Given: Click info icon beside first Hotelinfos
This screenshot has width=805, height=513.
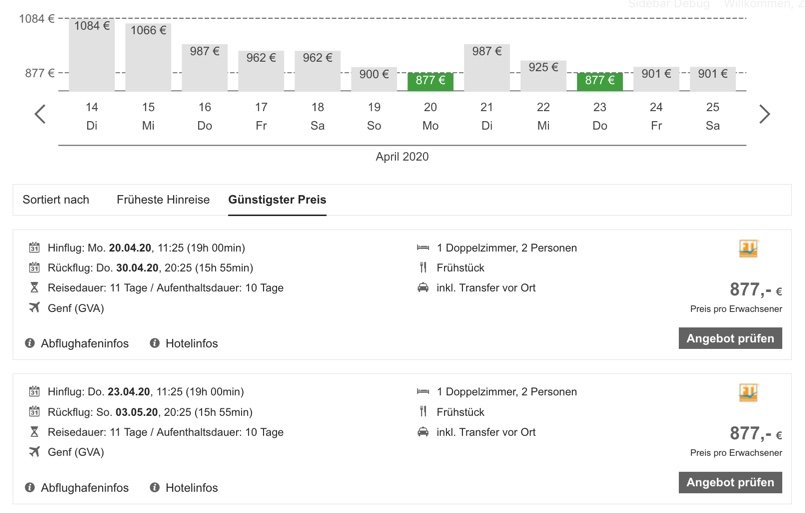Looking at the screenshot, I should (155, 343).
